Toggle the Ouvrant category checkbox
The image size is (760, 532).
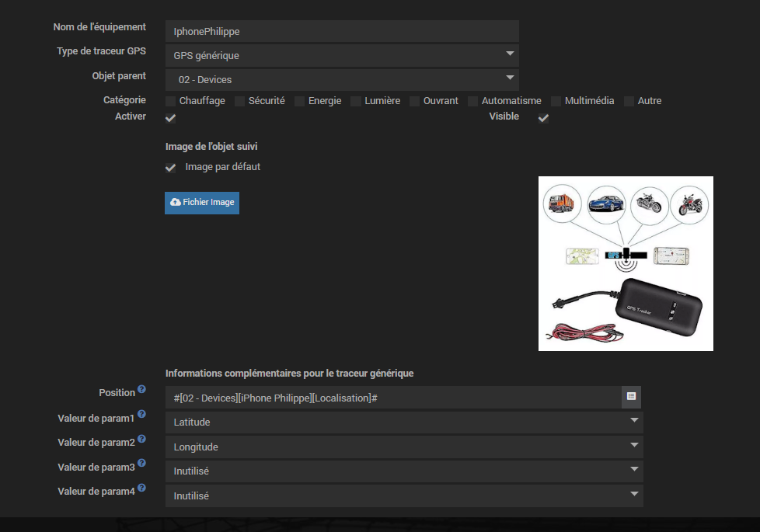click(415, 101)
